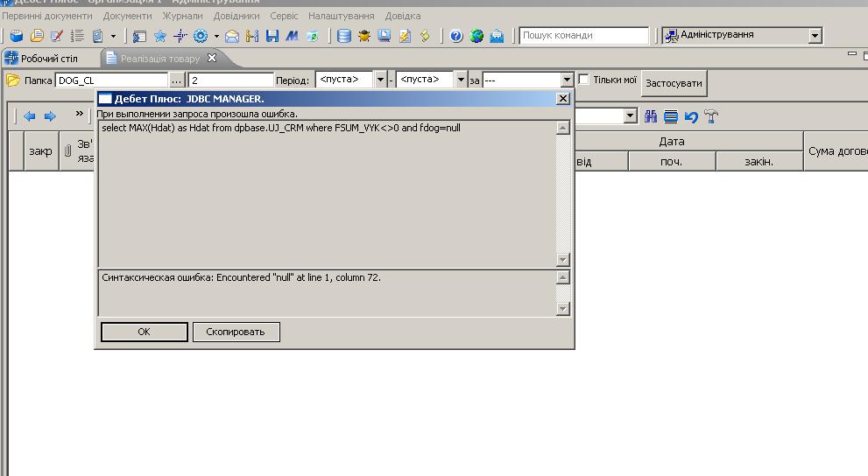Viewport: 868px width, 476px height.
Task: Close the JDBC MANAGER error dialog
Action: pyautogui.click(x=563, y=98)
